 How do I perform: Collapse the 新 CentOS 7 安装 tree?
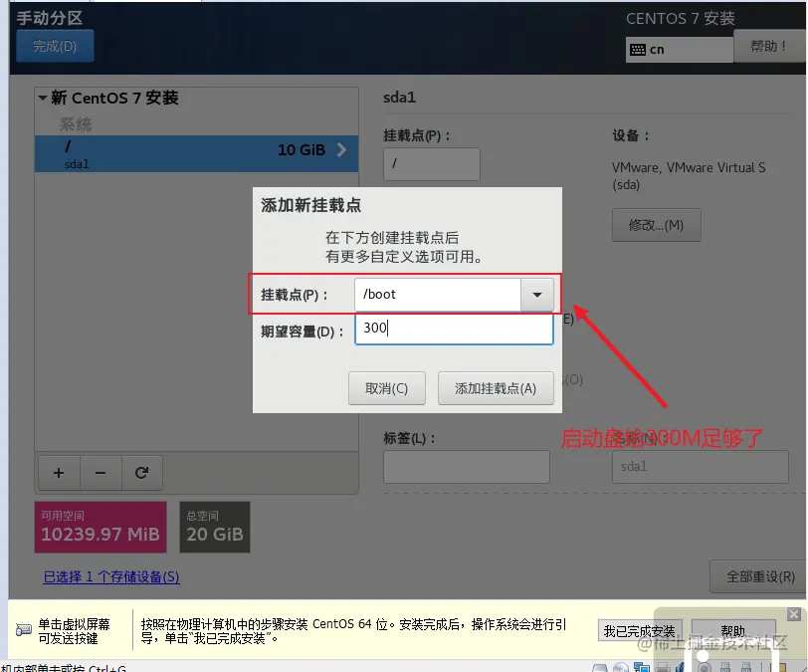click(x=41, y=99)
